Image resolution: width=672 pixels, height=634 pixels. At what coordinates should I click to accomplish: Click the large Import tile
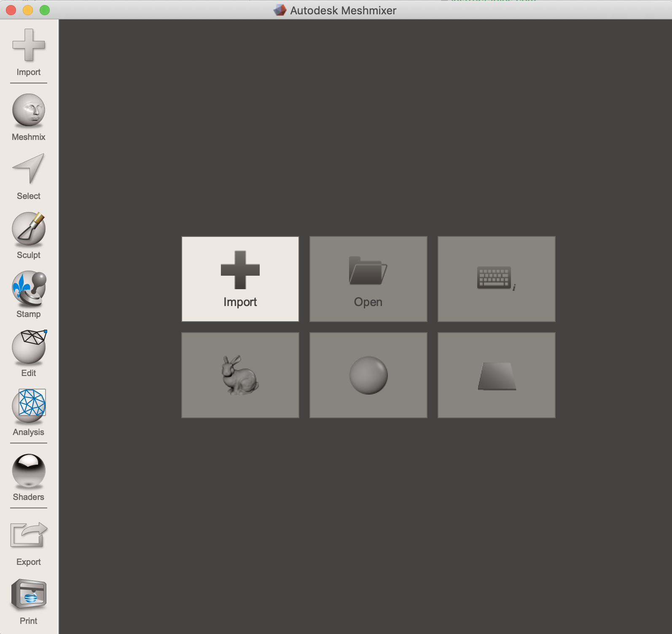click(240, 279)
